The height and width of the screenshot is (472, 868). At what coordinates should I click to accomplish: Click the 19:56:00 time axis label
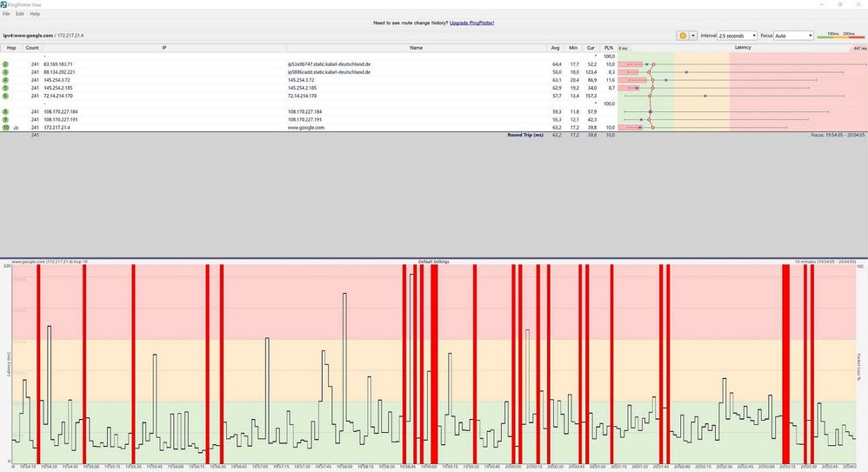pyautogui.click(x=176, y=467)
